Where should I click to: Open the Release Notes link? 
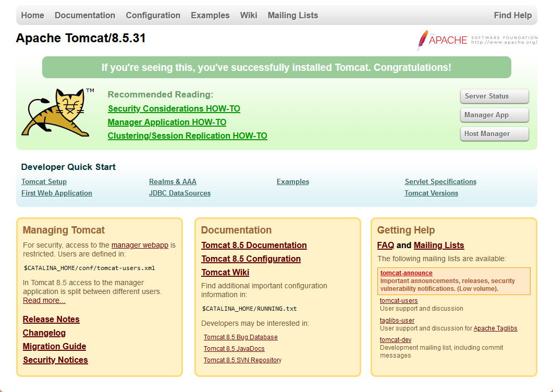point(51,320)
